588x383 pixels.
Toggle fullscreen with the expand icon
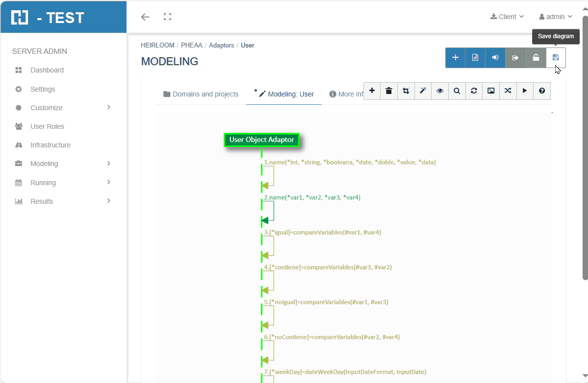[x=167, y=17]
